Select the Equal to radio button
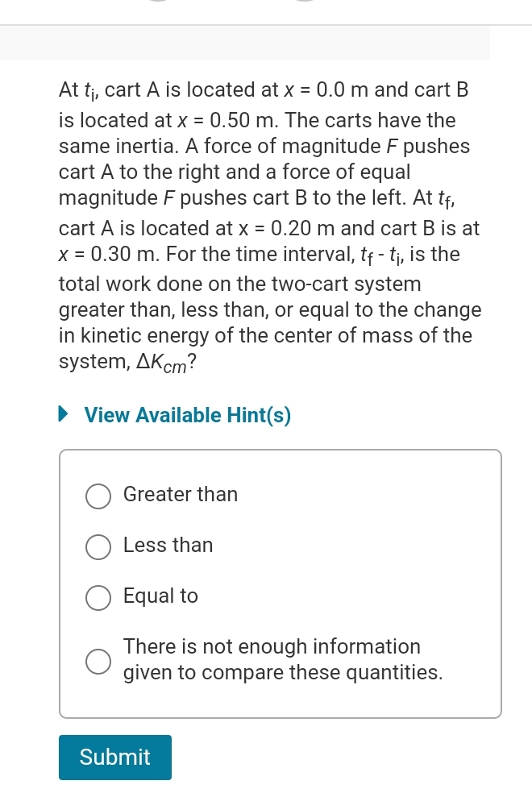Viewport: 532px width, 793px height. pyautogui.click(x=98, y=598)
